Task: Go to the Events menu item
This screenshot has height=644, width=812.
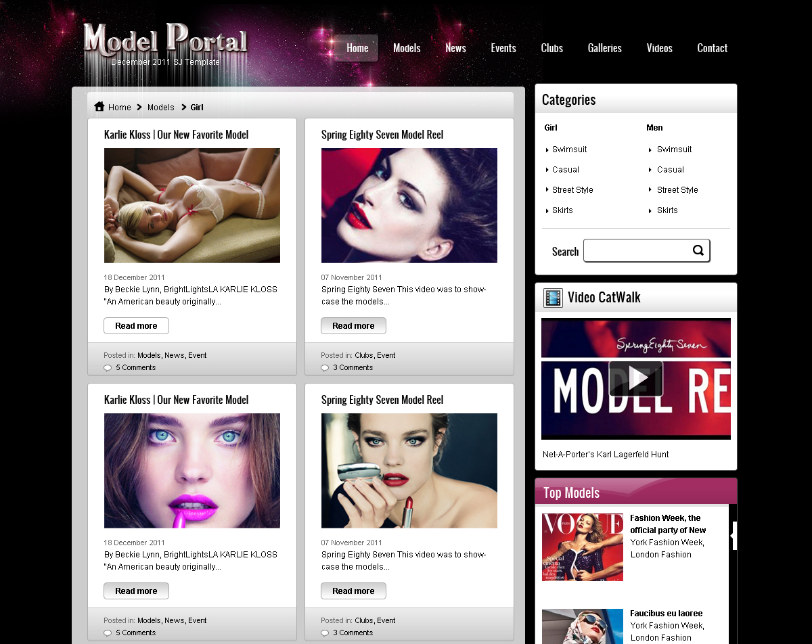Action: [x=503, y=48]
